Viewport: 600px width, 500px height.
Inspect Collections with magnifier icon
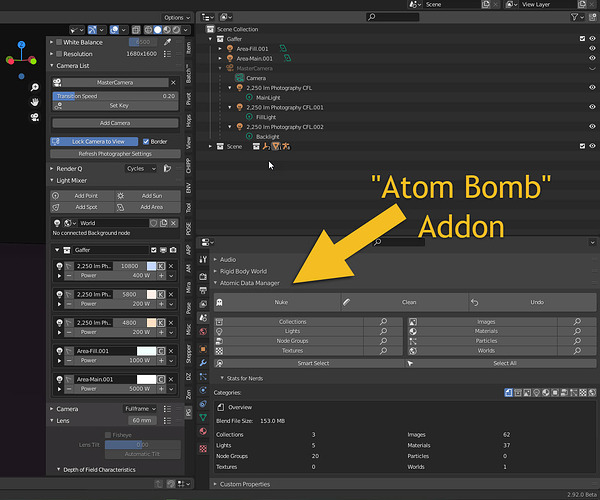coord(383,322)
